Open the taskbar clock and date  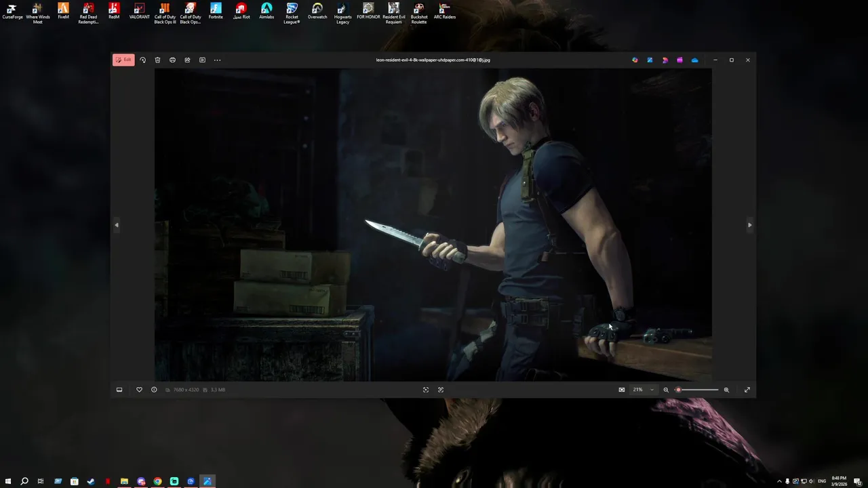point(841,481)
